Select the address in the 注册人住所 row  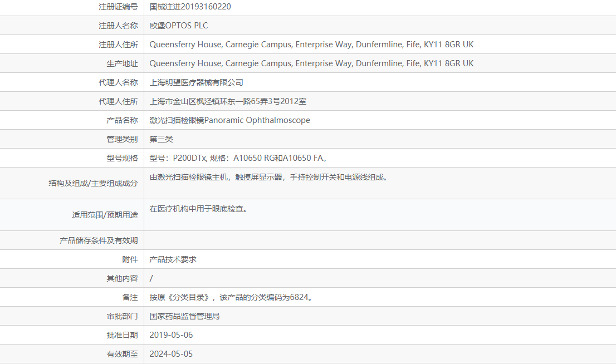(311, 45)
